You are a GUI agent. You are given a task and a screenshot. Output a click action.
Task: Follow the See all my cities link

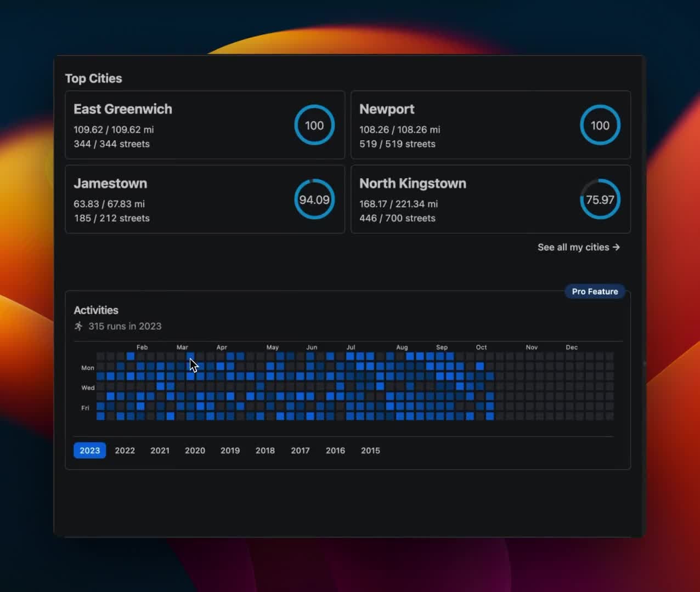point(578,247)
